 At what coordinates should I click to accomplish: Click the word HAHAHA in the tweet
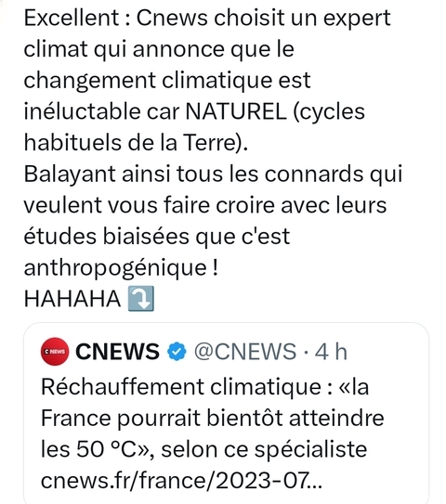point(72,299)
